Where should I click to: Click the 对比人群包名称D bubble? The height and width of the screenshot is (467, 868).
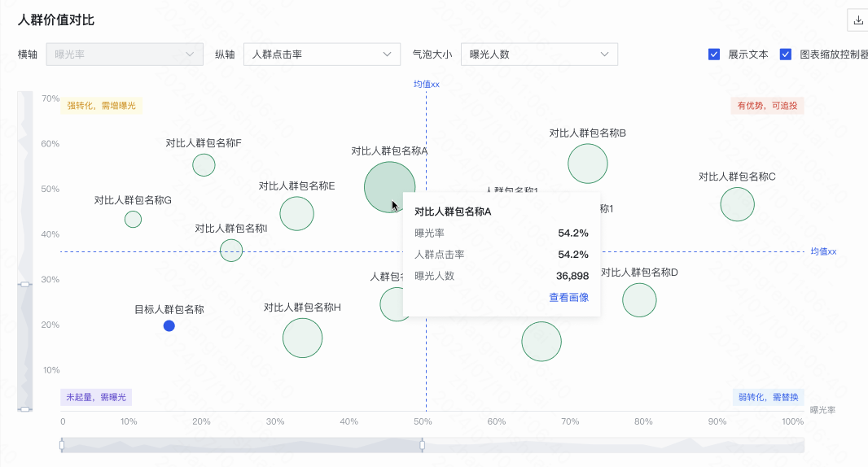[639, 300]
